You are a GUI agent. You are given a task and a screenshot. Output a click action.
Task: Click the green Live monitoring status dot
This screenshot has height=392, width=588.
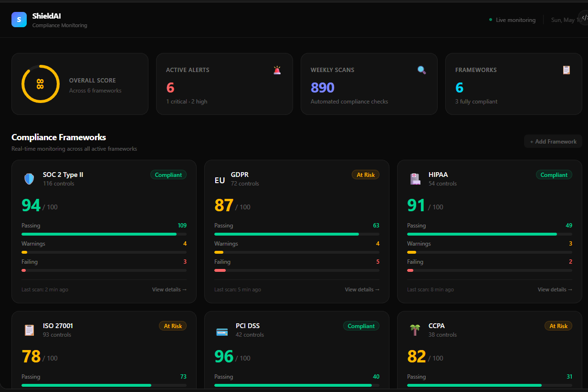(491, 20)
